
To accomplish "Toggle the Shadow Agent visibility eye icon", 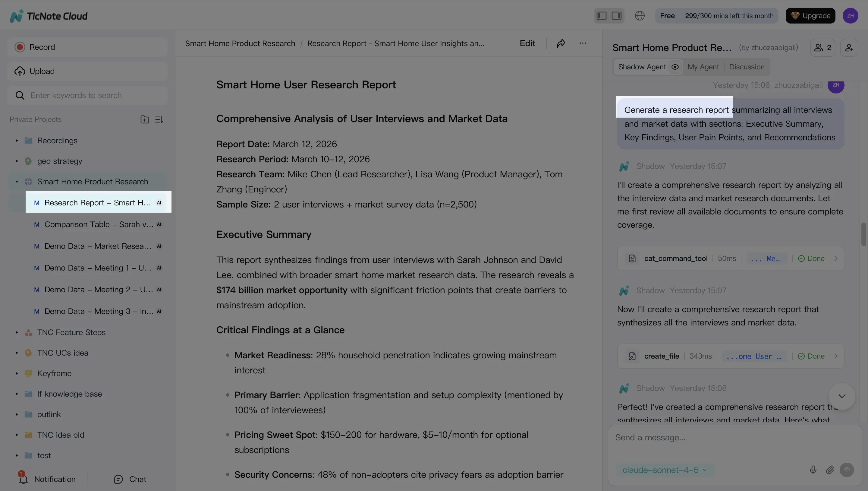I will pos(675,67).
